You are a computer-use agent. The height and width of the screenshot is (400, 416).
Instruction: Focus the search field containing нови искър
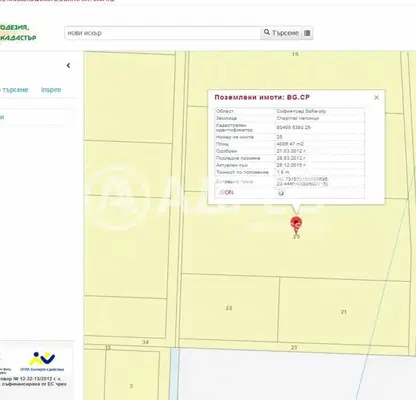pyautogui.click(x=163, y=33)
